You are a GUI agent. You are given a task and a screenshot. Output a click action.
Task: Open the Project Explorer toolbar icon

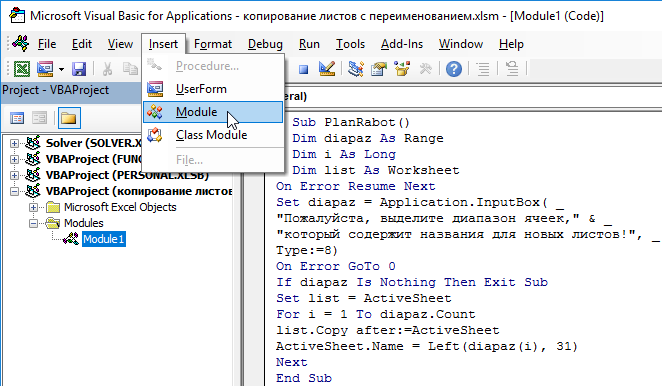[x=355, y=68]
